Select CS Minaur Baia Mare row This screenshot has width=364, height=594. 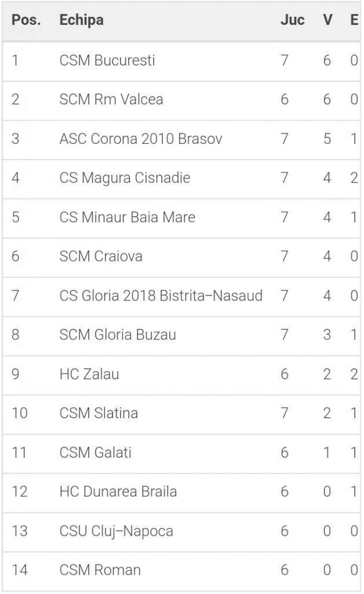click(x=181, y=218)
